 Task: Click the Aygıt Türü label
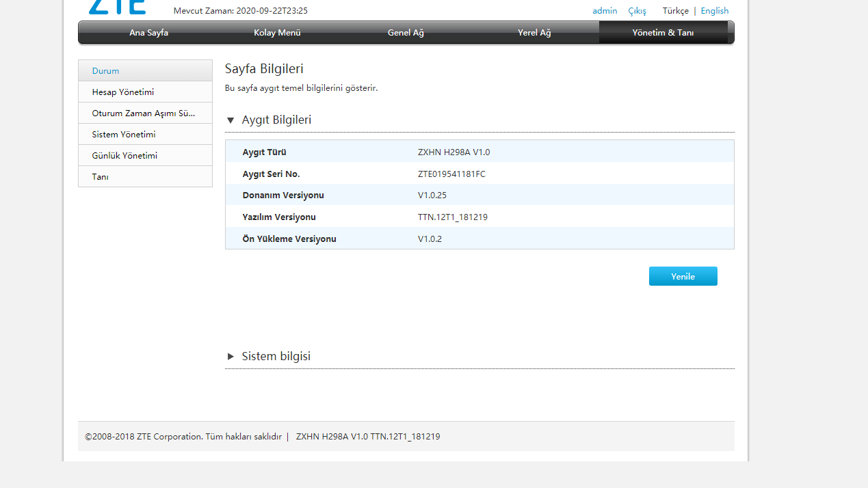264,152
